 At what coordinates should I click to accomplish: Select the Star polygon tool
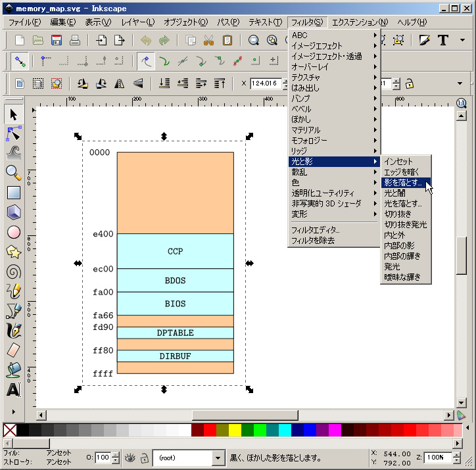click(13, 252)
